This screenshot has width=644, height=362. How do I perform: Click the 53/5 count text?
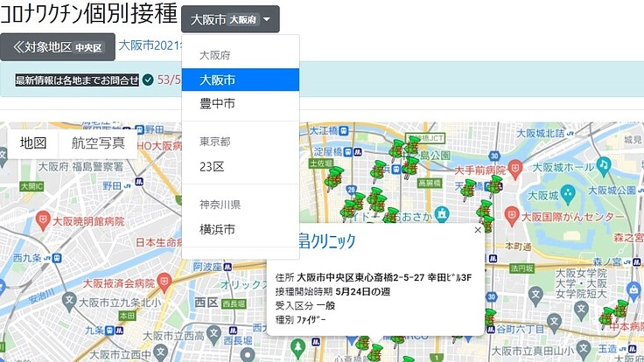click(169, 80)
